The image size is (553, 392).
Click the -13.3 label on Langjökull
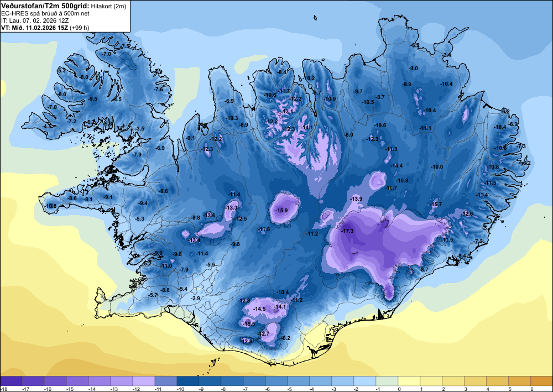point(231,208)
